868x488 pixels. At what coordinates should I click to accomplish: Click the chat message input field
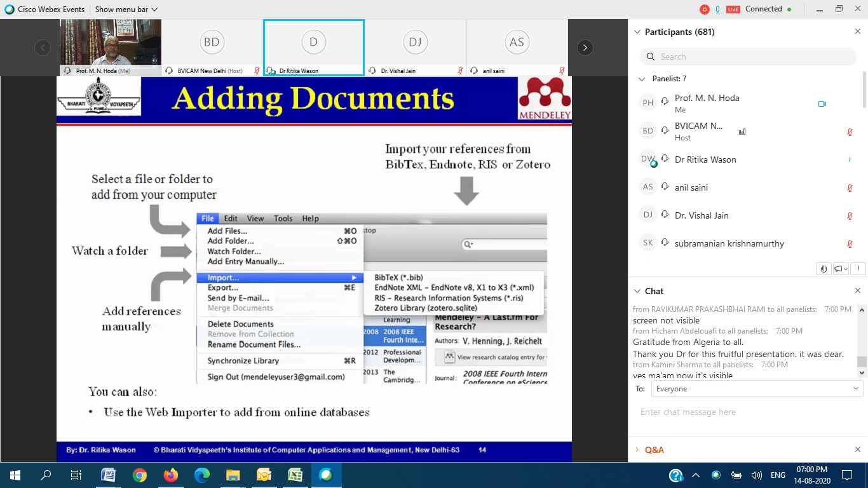(731, 412)
